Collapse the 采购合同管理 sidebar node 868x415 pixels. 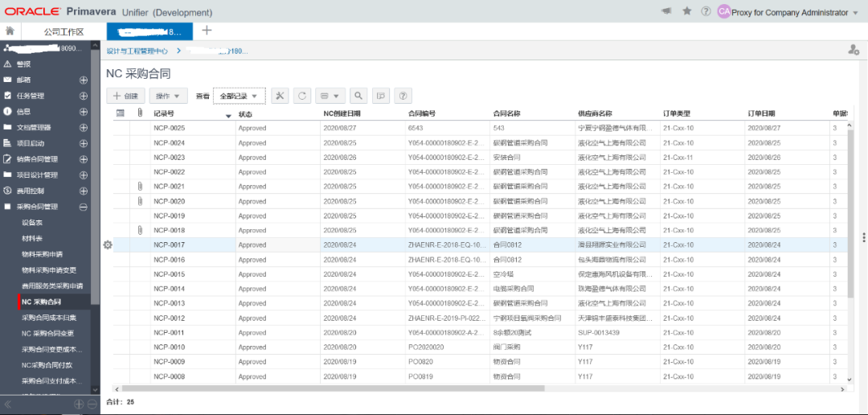tap(83, 207)
